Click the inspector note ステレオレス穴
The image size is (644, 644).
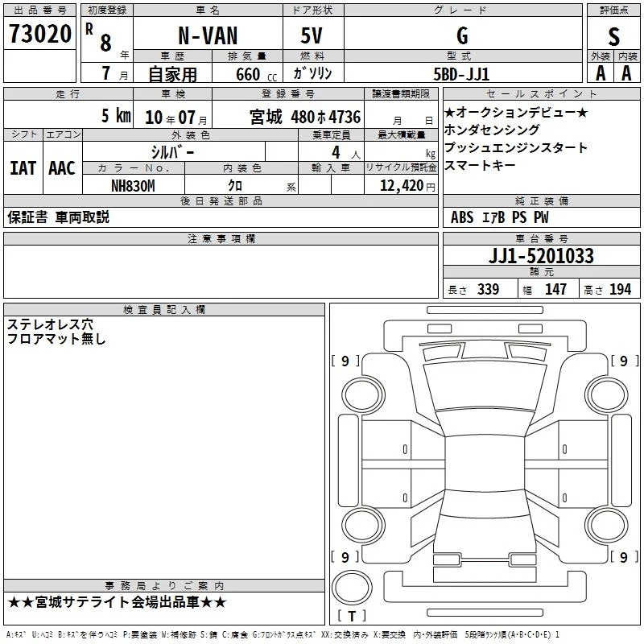point(50,324)
